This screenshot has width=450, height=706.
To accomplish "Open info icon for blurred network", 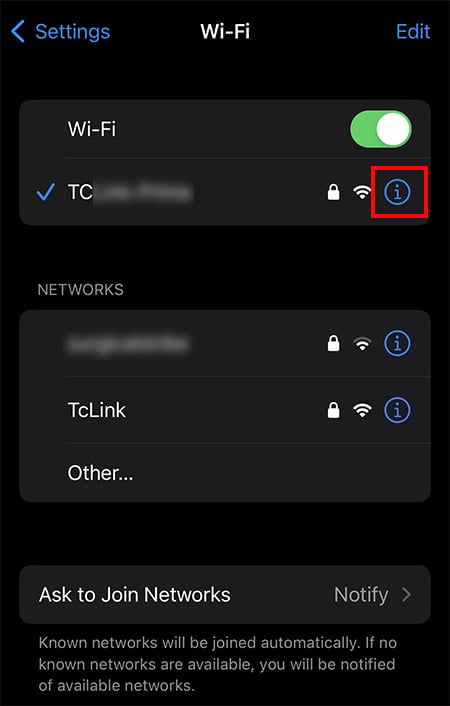I will click(x=397, y=344).
